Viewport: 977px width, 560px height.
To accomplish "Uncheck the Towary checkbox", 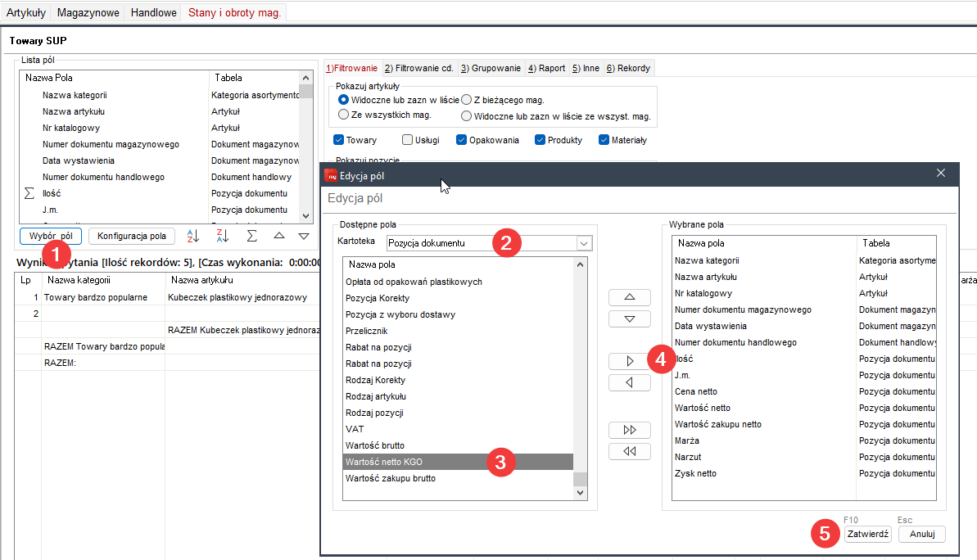I will (x=339, y=140).
